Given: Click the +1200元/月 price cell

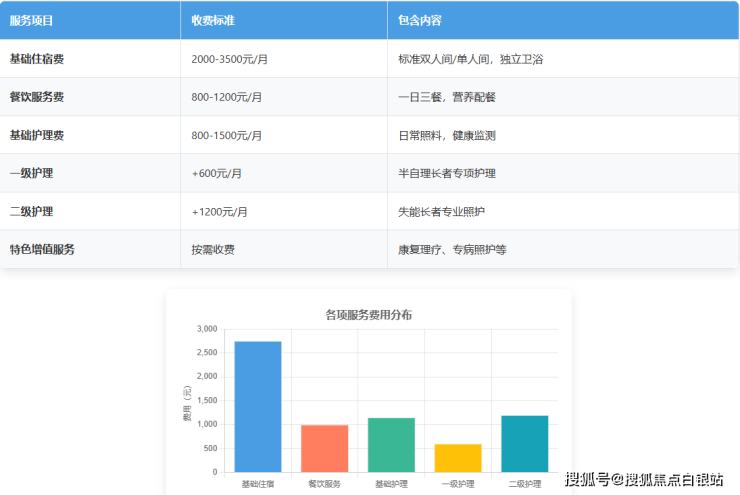Looking at the screenshot, I should pyautogui.click(x=219, y=211).
